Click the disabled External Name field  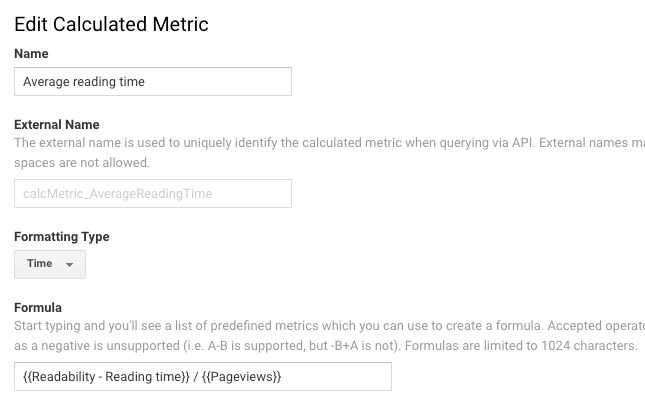(x=153, y=193)
